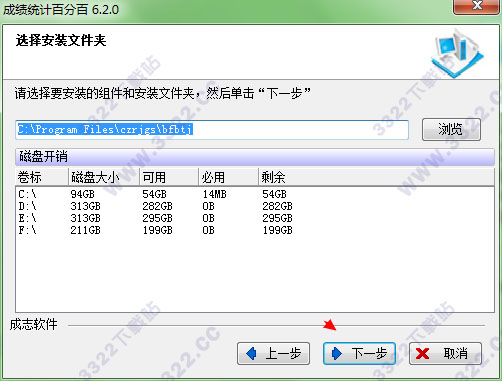Click the 必用 column header
502x381 pixels.
coord(228,177)
